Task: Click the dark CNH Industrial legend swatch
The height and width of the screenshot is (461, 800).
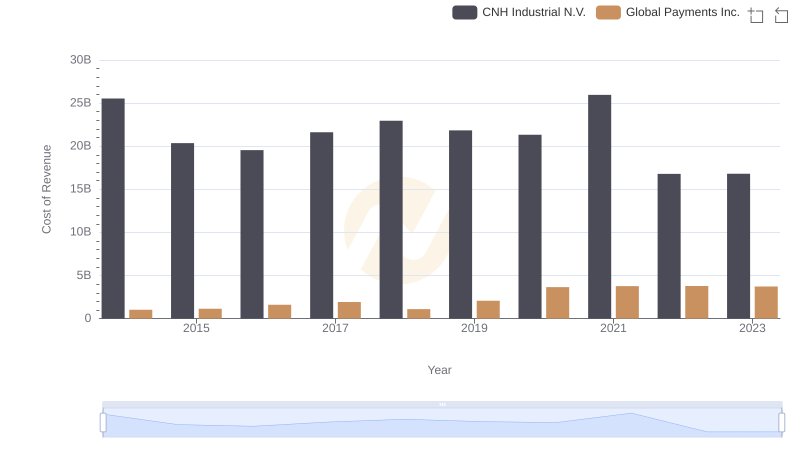Action: [464, 12]
